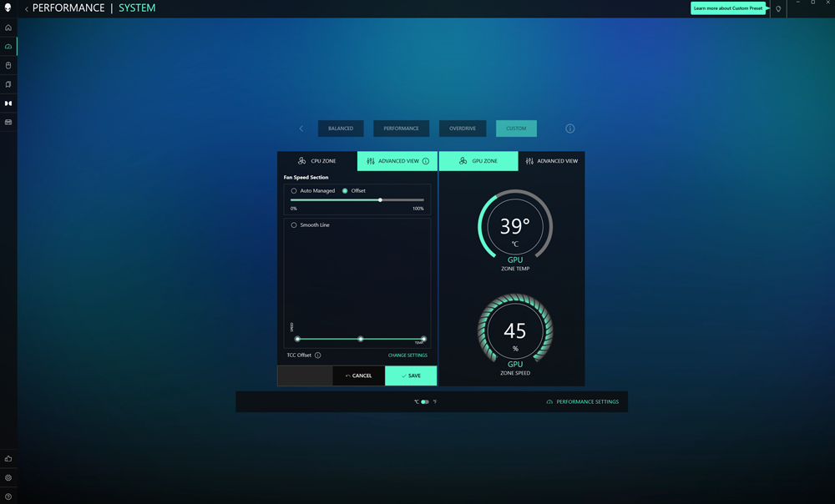Click the leftmost fan curve point

[x=298, y=339]
